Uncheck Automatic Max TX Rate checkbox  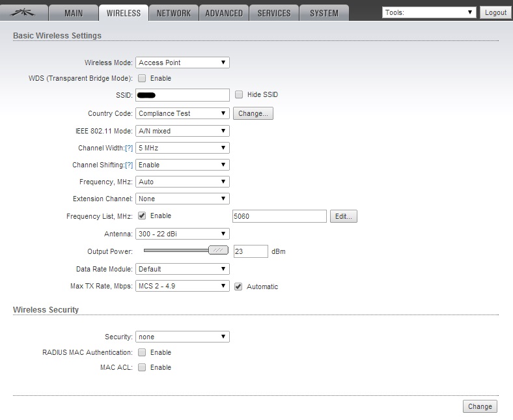click(x=238, y=287)
